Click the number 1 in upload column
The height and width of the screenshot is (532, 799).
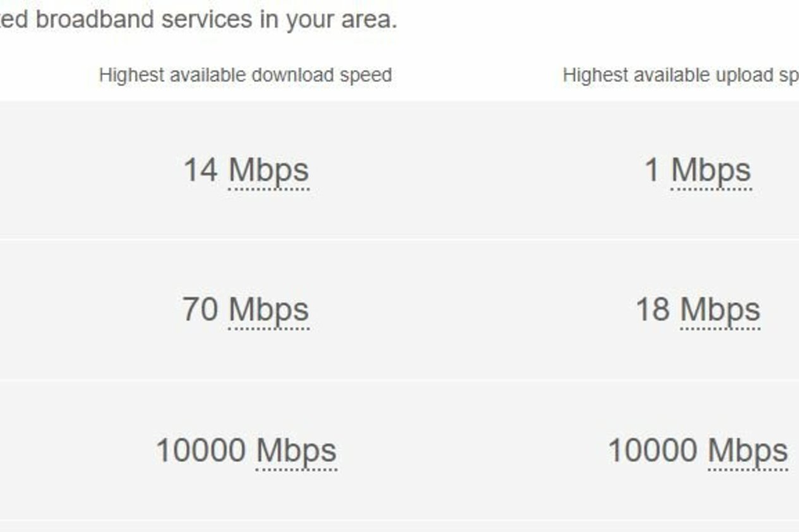(652, 170)
